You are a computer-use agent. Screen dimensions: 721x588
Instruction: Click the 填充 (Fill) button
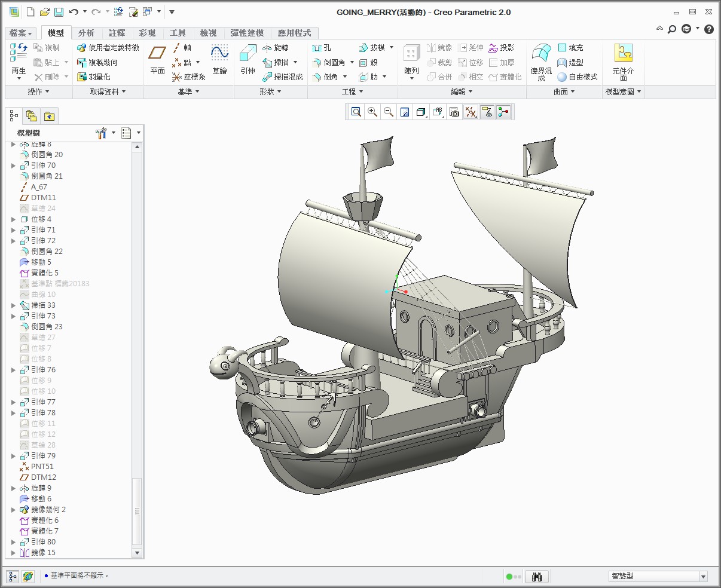click(x=570, y=48)
